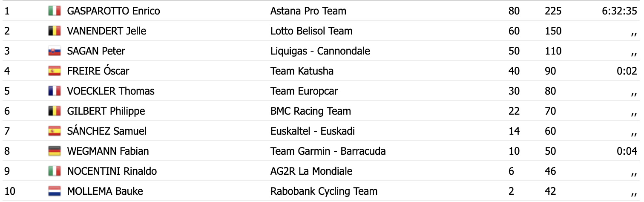
Task: Click the winning time 6:32:35
Action: [x=619, y=11]
